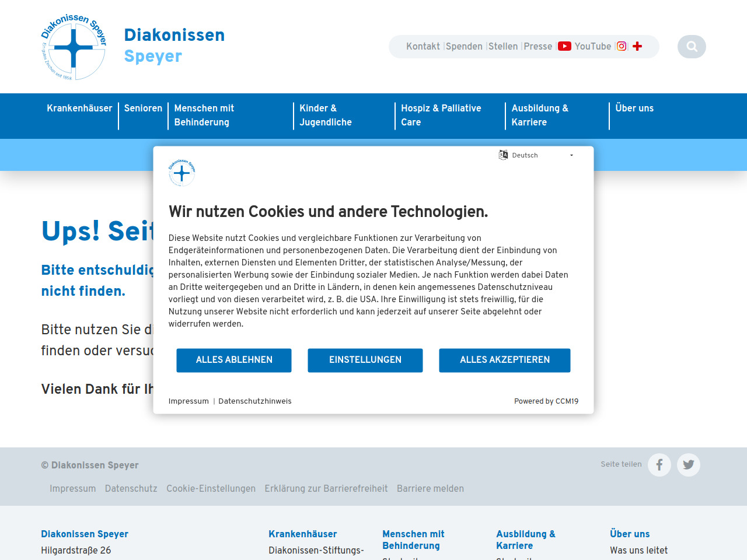Viewport: 747px width, 560px height.
Task: Open the Instagram icon in header
Action: (x=622, y=47)
